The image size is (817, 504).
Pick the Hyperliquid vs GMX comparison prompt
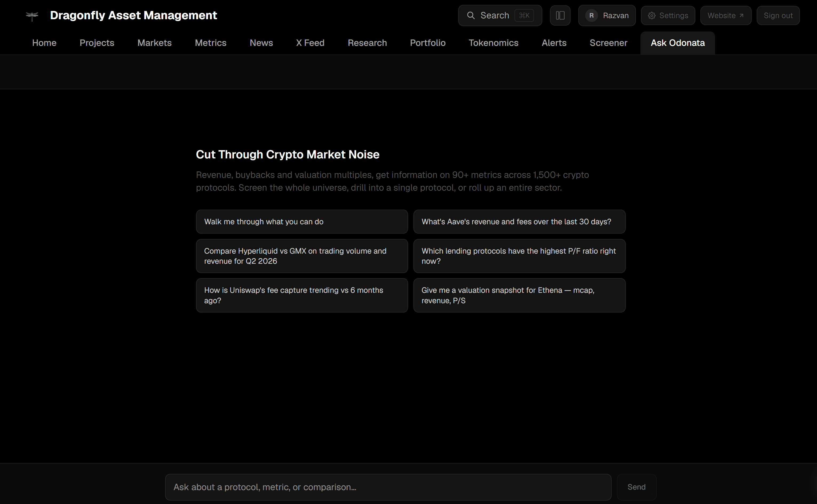pyautogui.click(x=302, y=256)
